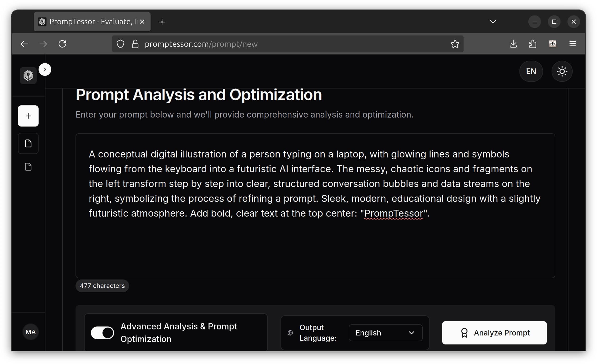The height and width of the screenshot is (364, 597).
Task: Click the Prompt Analysis and Optimization heading
Action: [199, 95]
